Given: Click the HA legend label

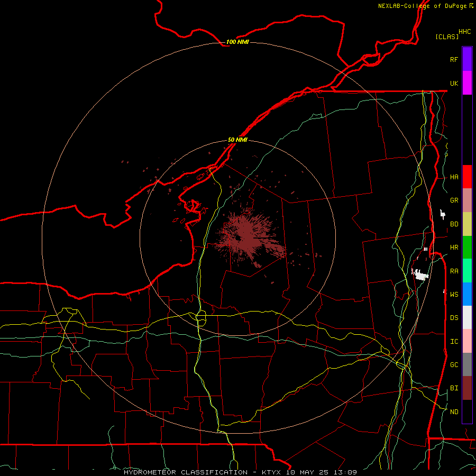Looking at the screenshot, I should (x=454, y=177).
